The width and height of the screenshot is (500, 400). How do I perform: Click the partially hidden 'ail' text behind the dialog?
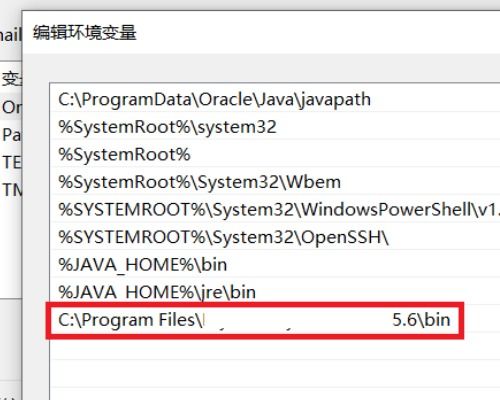[10, 35]
